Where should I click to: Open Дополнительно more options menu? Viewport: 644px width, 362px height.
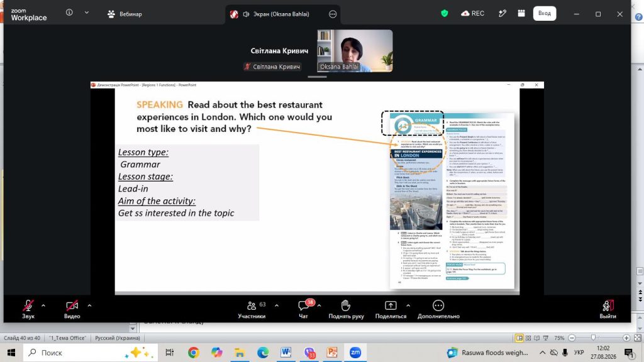(438, 309)
